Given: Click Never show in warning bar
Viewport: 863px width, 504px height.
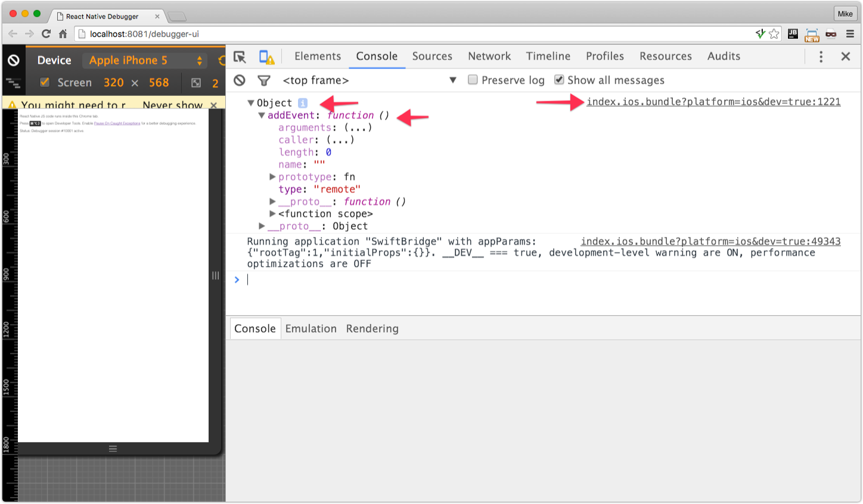Looking at the screenshot, I should 172,105.
